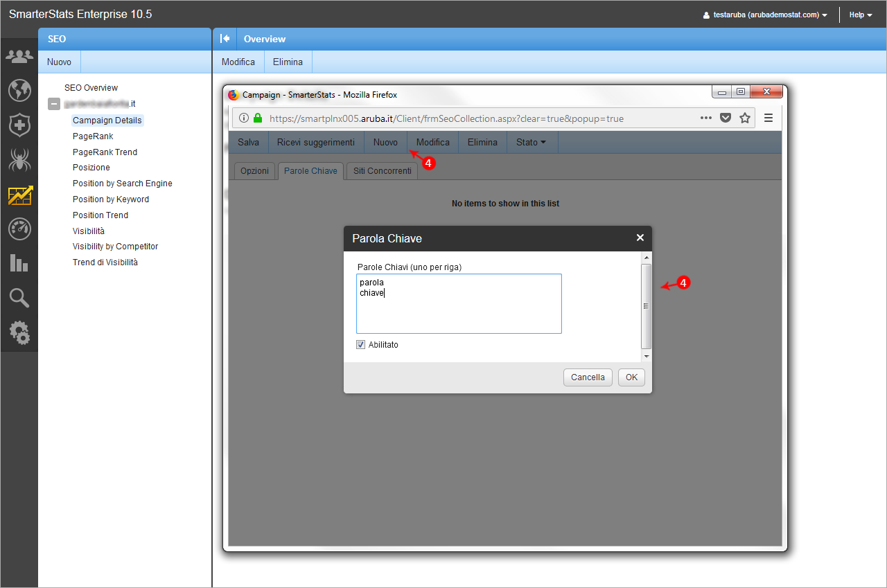Screen dimensions: 887x588
Task: Click the green padlock security icon
Action: [x=258, y=118]
